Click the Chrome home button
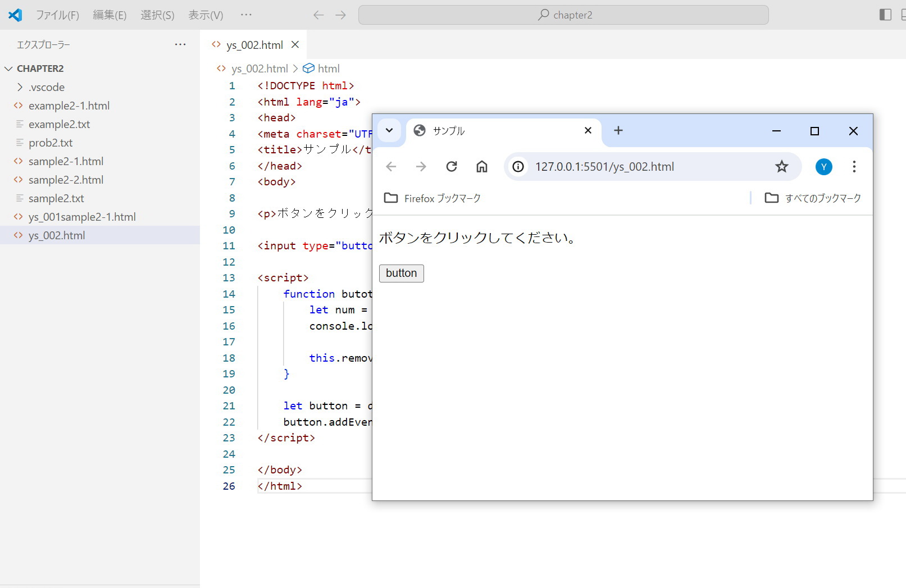 point(482,167)
